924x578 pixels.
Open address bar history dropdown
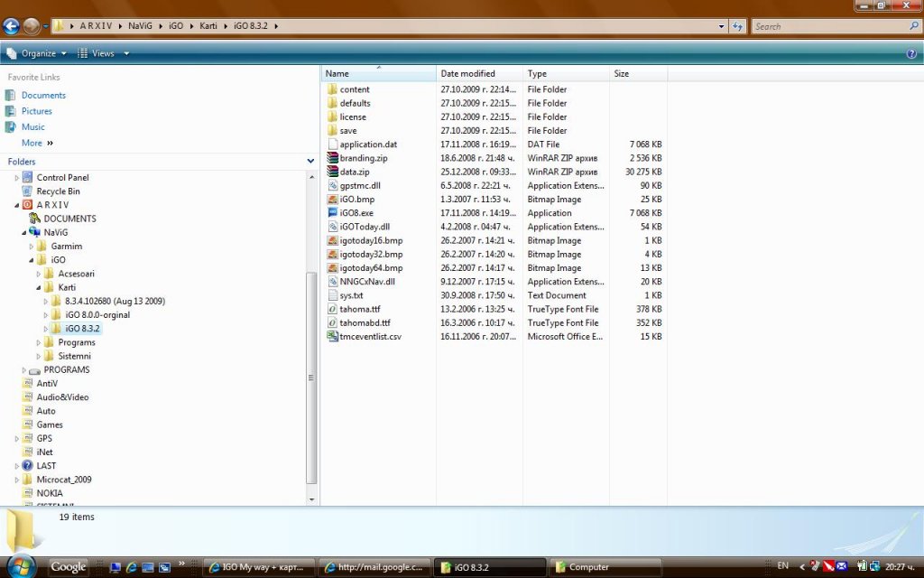coord(721,26)
